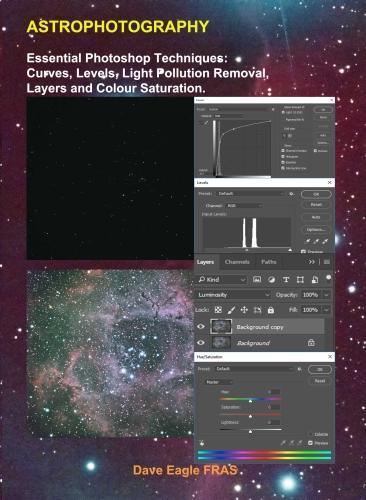The image size is (366, 500).
Task: Click the prevent artboard auto-nesting lock icon
Action: 257,310
